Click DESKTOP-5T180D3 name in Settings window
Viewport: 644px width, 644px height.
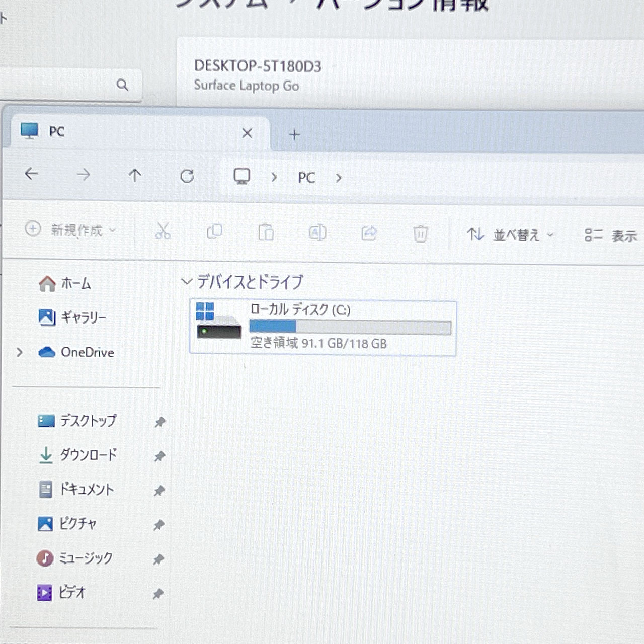click(258, 66)
